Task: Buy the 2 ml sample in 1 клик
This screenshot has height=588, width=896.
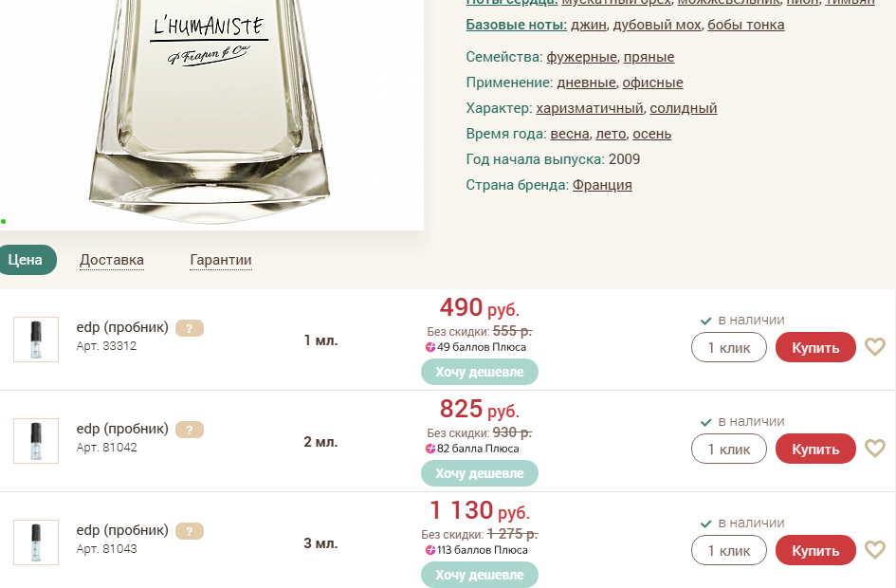Action: tap(728, 449)
